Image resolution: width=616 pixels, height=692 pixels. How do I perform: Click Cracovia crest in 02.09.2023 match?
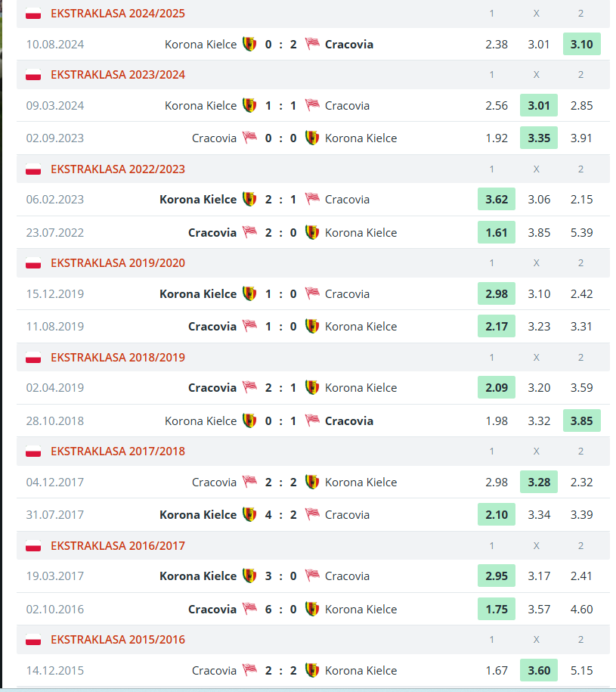coord(249,138)
